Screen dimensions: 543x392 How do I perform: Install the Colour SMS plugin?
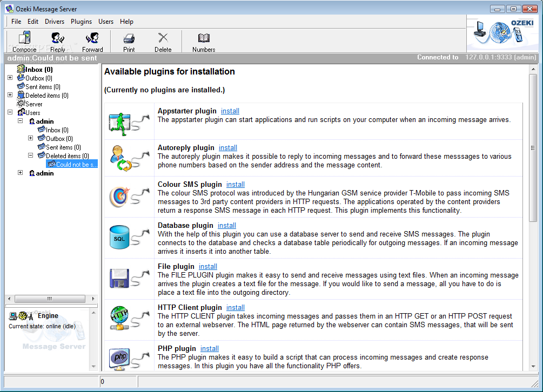point(236,185)
